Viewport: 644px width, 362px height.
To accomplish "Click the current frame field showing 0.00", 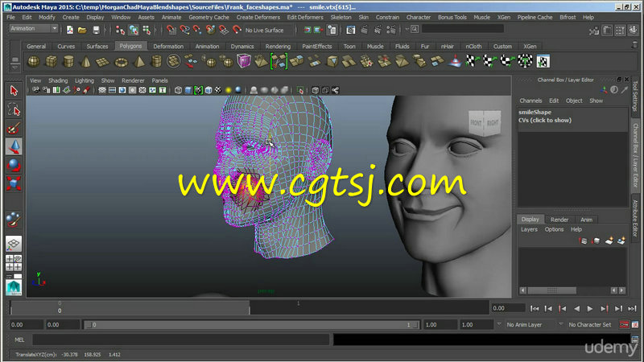I will tap(508, 308).
